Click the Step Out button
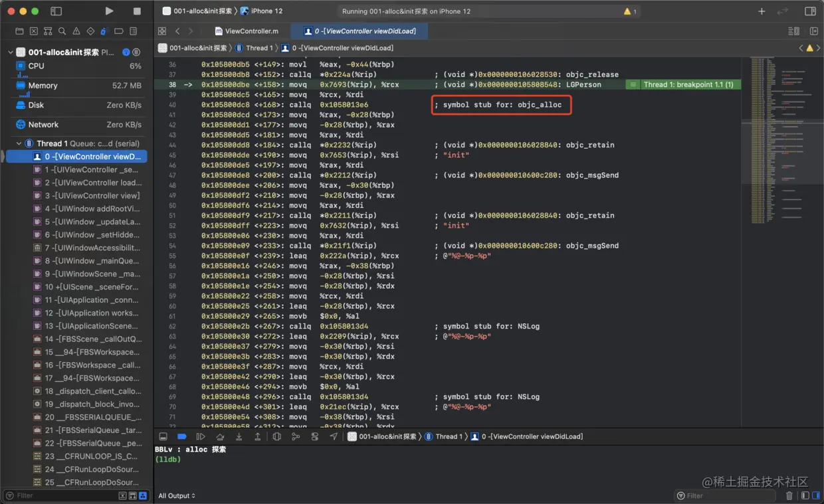 click(x=258, y=436)
